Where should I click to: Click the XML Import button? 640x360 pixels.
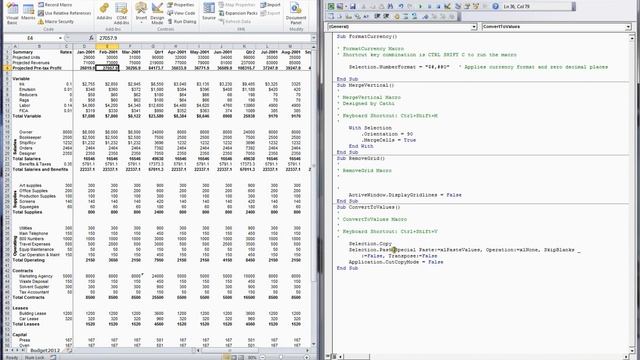(x=270, y=5)
